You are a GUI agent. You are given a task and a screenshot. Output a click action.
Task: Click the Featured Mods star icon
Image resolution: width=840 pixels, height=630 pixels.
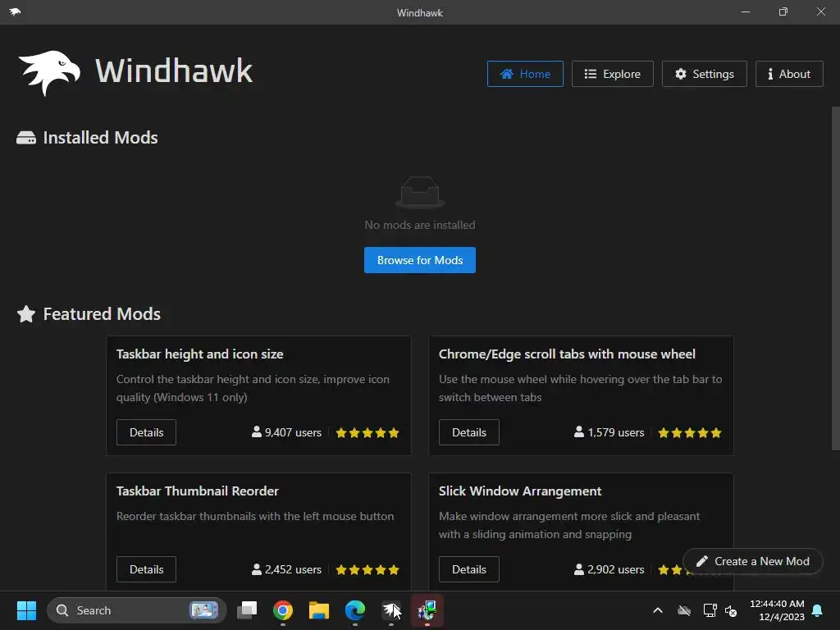click(x=26, y=314)
